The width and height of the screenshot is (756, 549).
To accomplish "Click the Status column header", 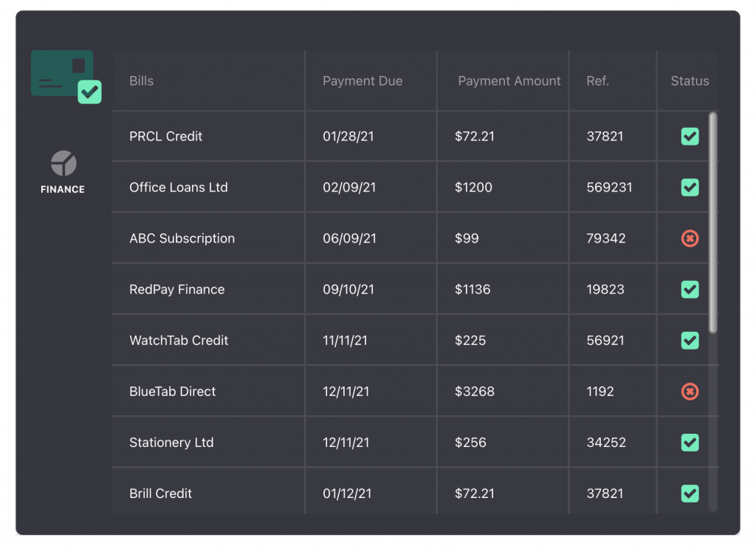I will click(x=690, y=81).
